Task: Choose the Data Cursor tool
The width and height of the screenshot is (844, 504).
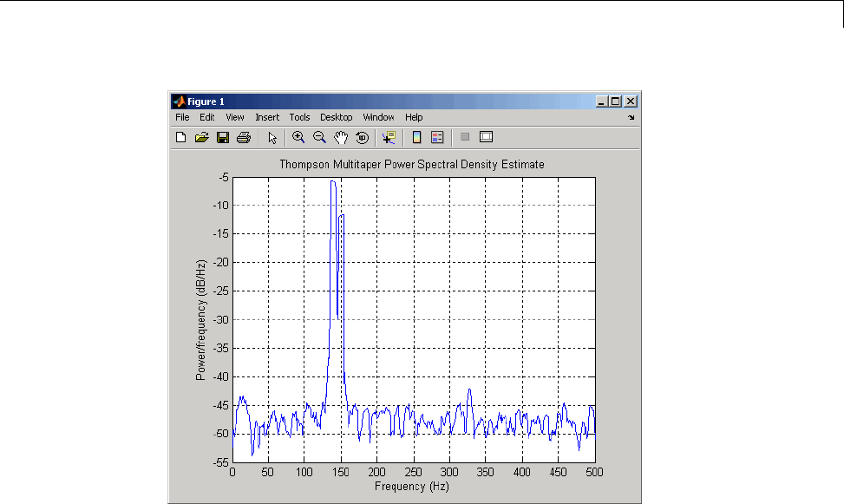Action: 389,137
